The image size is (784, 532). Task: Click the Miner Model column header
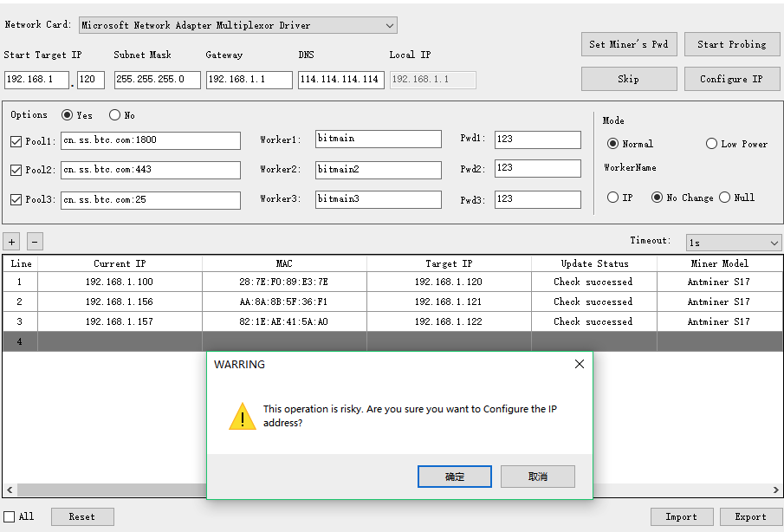720,263
